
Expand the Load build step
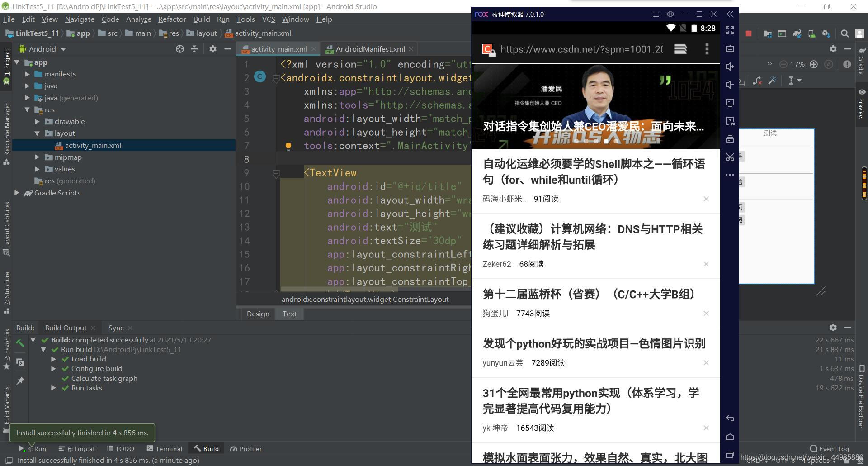tap(53, 359)
